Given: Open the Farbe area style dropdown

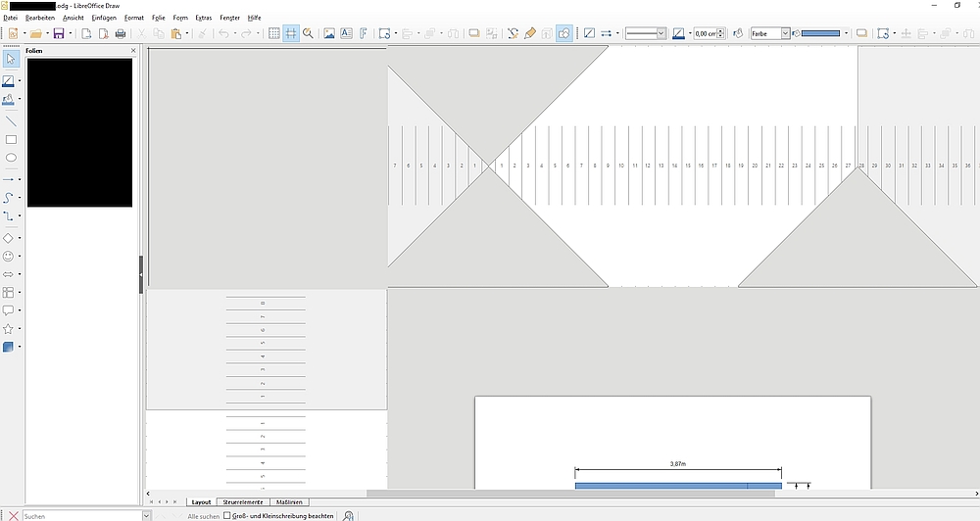Looking at the screenshot, I should [786, 33].
